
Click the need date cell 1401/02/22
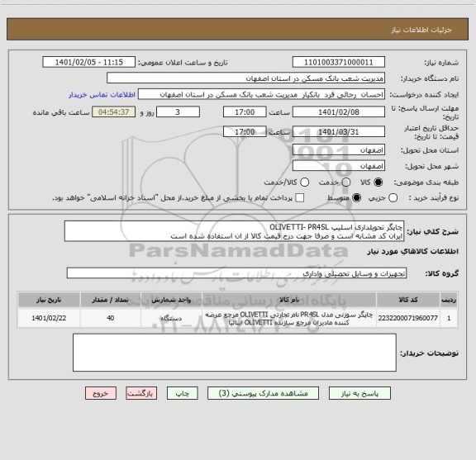point(49,318)
